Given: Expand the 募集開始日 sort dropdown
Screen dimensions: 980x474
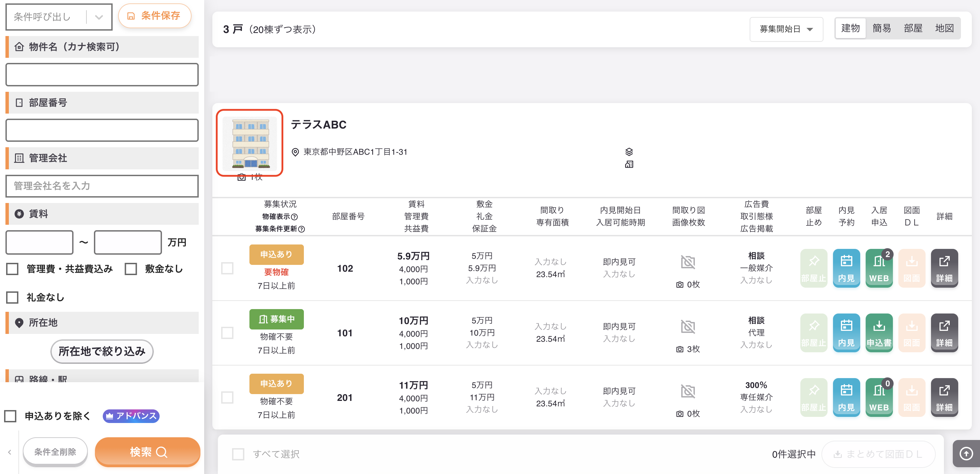Looking at the screenshot, I should point(786,29).
